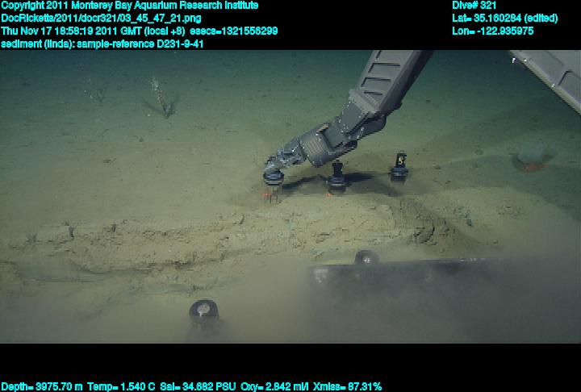Image resolution: width=581 pixels, height=392 pixels.
Task: Click the 'Oxy= 2.842 ml/l' readout
Action: coord(274,387)
